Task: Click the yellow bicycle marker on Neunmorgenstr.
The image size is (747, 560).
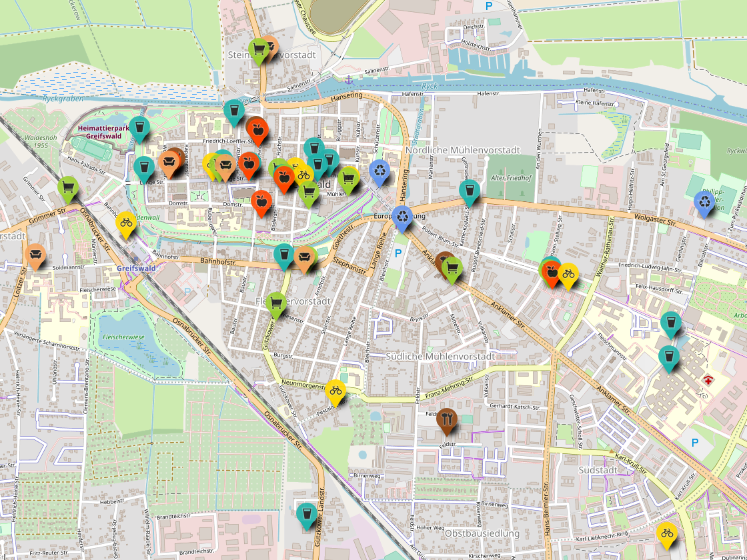Action: [x=336, y=391]
